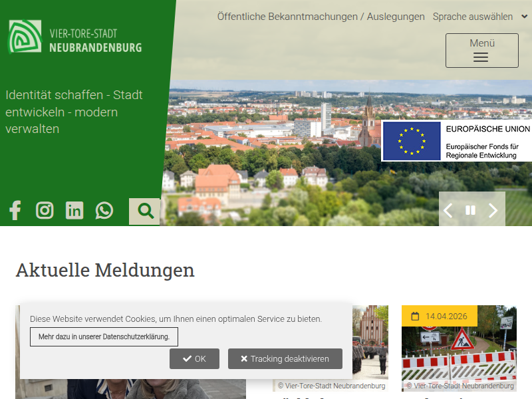Open Öffentliche Bekanntmachungen / Auslegungen link
This screenshot has width=532, height=399.
[x=321, y=17]
